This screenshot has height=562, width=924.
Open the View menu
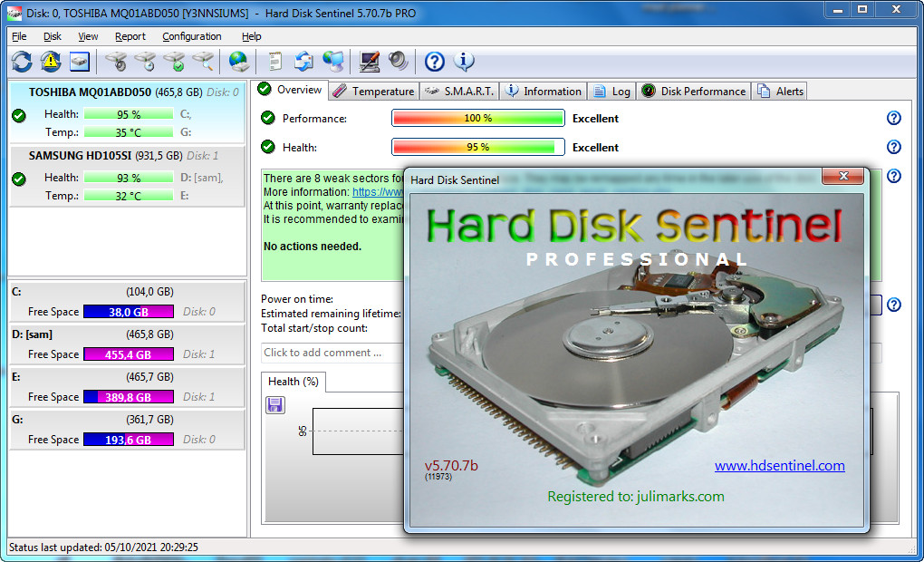(88, 36)
